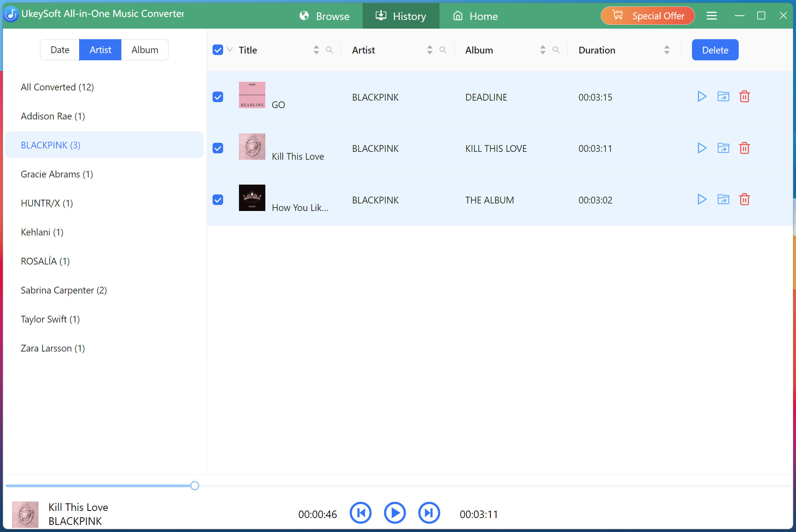Group by Artist tab
Image resolution: width=796 pixels, height=532 pixels.
[100, 50]
